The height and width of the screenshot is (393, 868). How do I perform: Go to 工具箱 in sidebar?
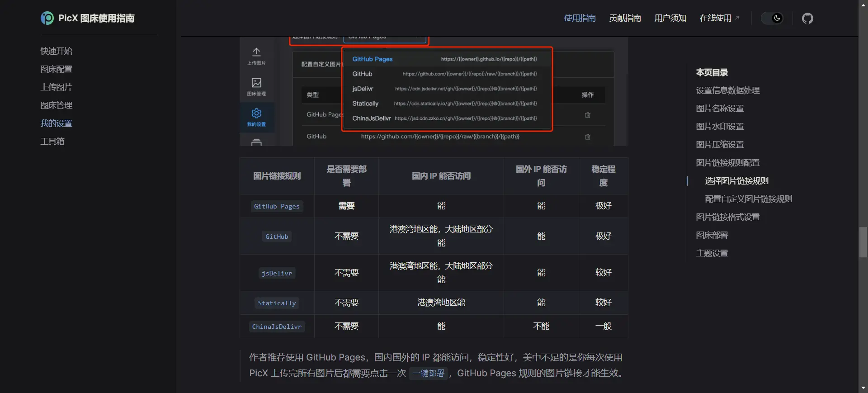click(x=52, y=142)
